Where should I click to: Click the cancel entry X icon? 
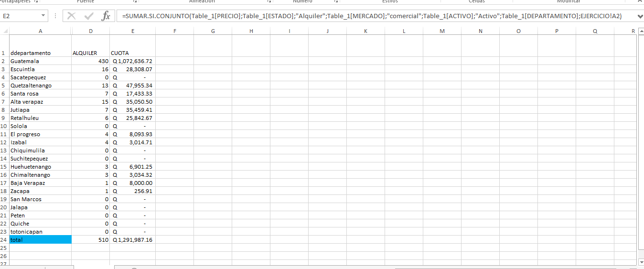[x=72, y=16]
